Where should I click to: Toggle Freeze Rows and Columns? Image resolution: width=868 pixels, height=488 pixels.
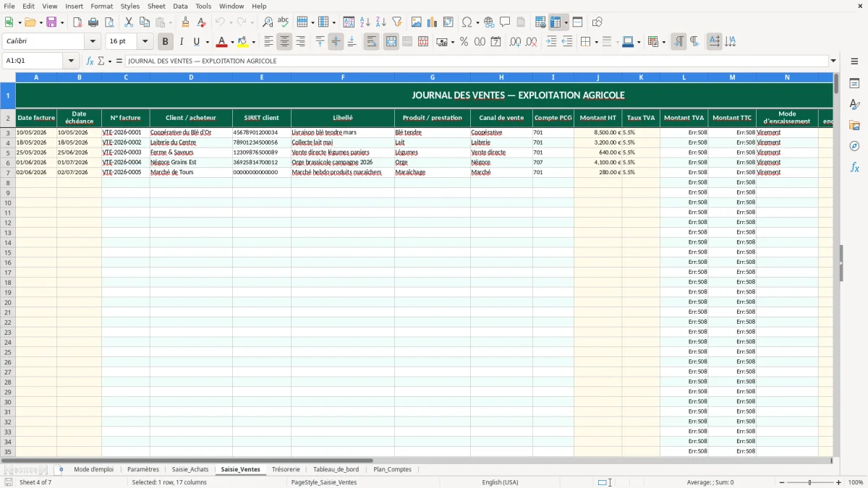point(556,22)
